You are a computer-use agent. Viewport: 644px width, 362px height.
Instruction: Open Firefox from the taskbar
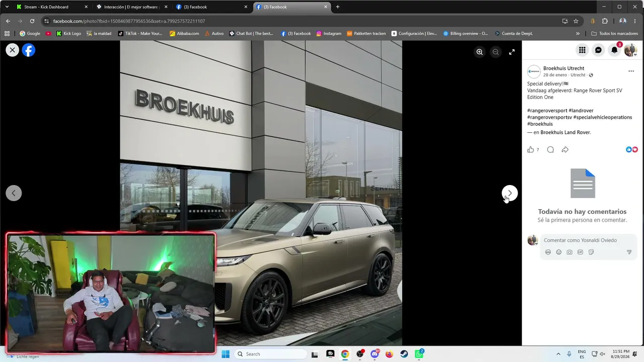[x=389, y=354]
